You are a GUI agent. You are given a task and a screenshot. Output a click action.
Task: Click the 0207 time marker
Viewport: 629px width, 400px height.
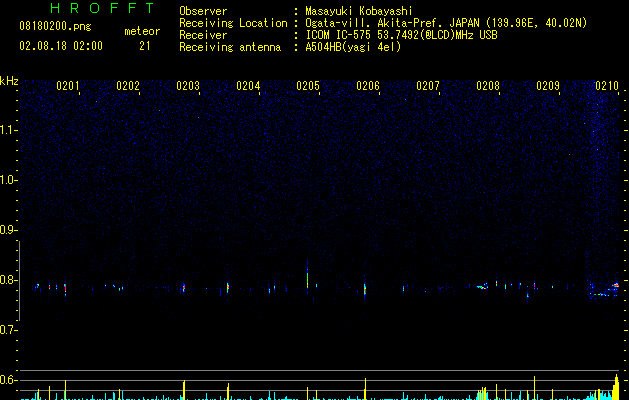tap(428, 86)
